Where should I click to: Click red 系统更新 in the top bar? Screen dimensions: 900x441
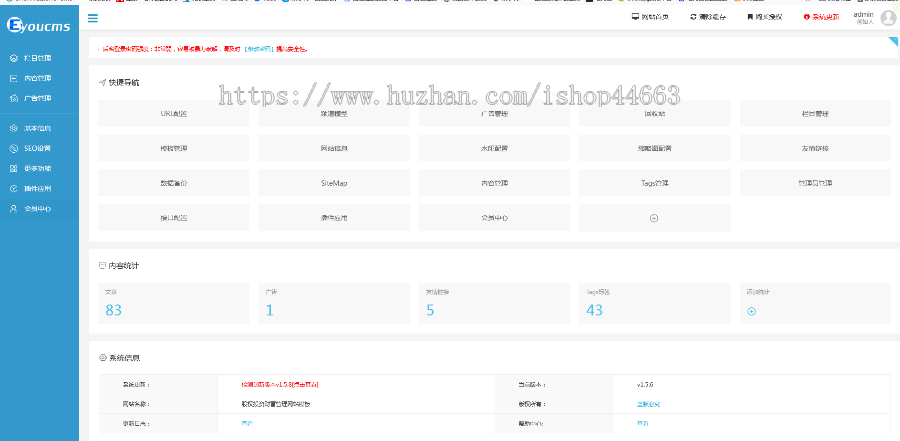pyautogui.click(x=825, y=17)
